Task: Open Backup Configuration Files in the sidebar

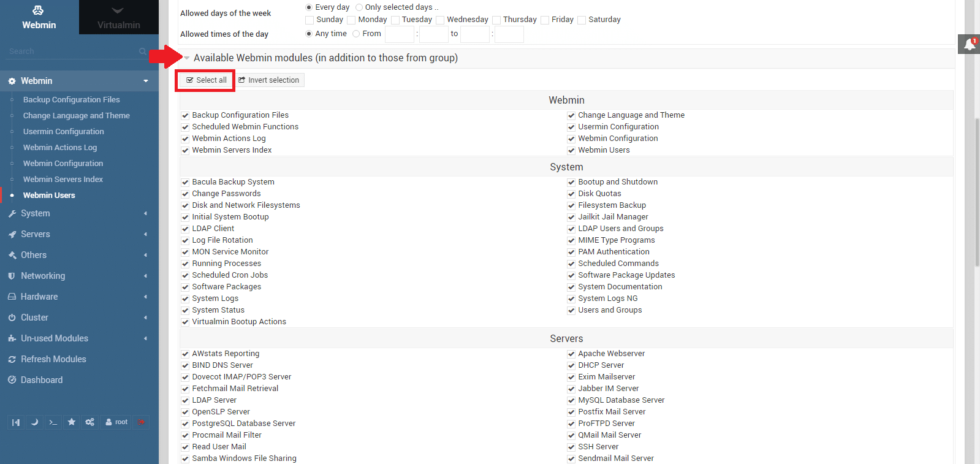Action: coord(71,99)
